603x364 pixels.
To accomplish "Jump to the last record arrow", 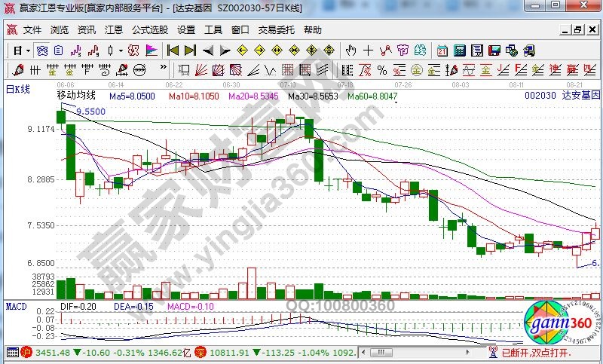I will coord(190,50).
